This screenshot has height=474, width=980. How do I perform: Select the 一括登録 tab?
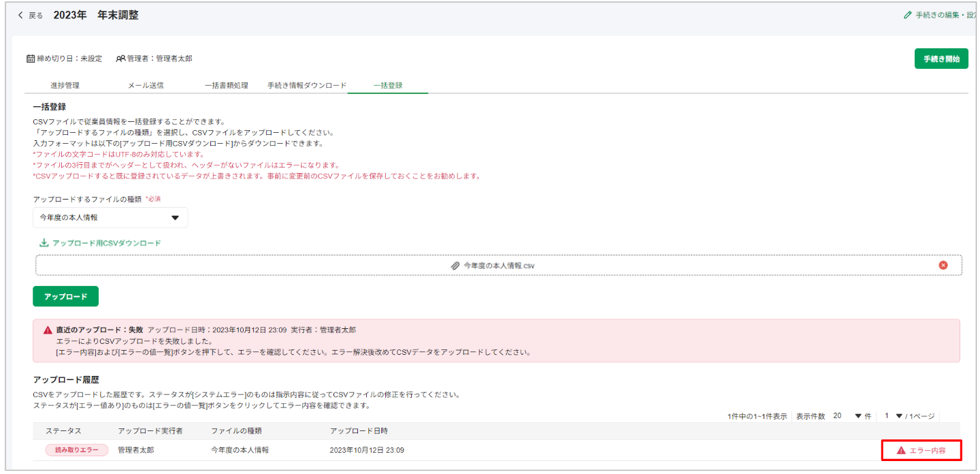click(388, 86)
